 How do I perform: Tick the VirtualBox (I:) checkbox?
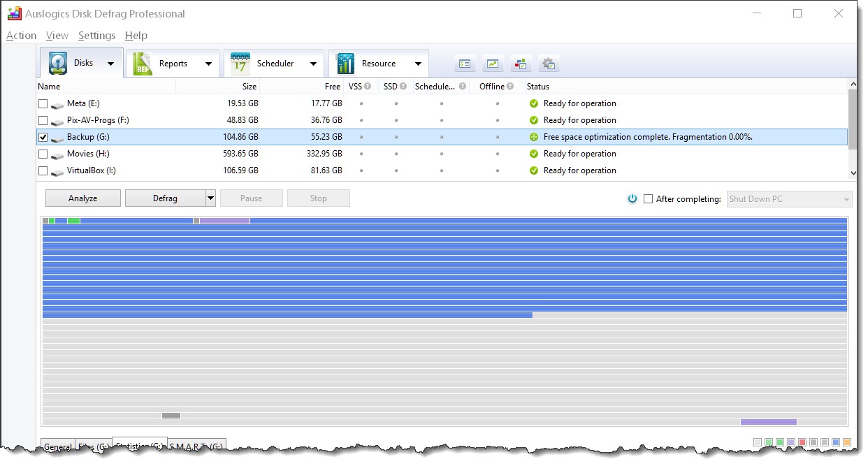(43, 170)
